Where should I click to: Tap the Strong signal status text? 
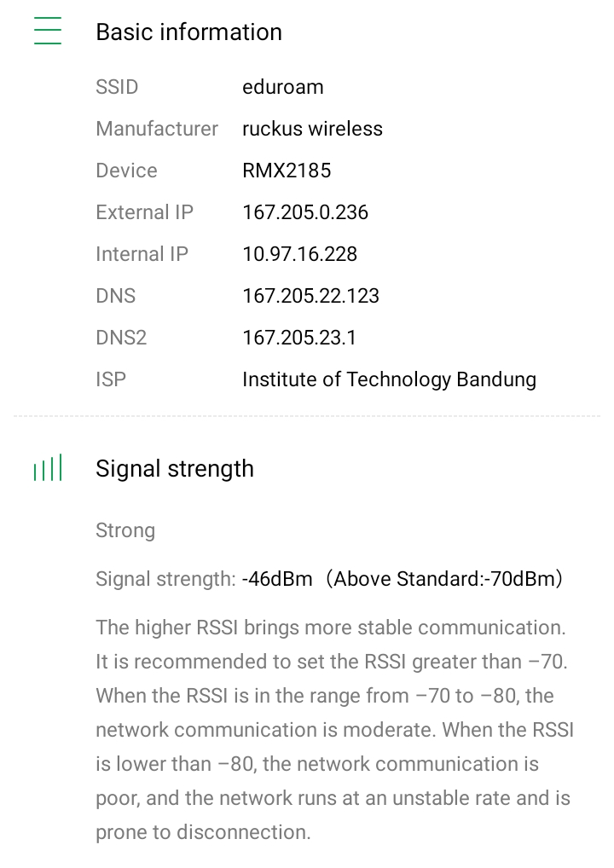click(x=125, y=530)
